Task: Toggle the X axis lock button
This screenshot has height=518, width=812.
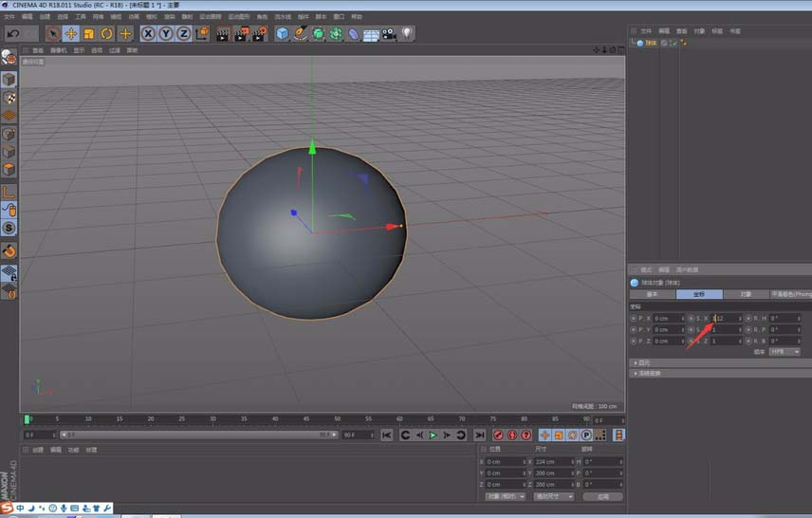Action: pyautogui.click(x=149, y=34)
